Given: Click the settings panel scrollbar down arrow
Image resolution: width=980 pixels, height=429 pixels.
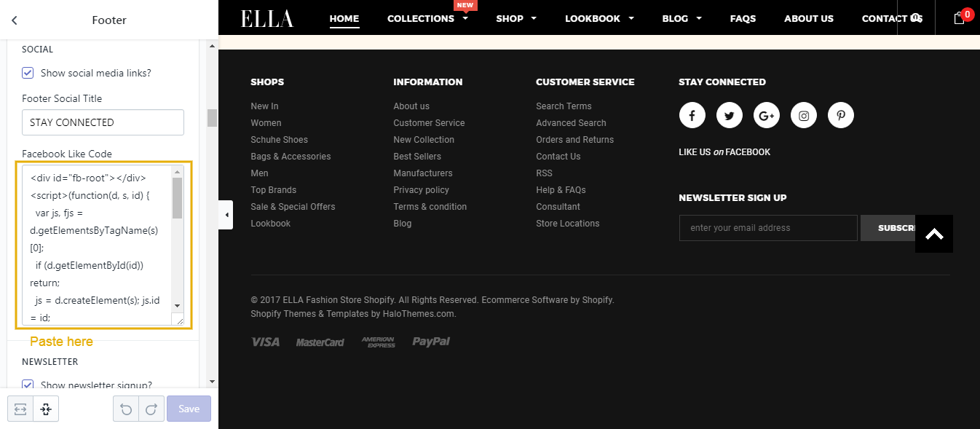Looking at the screenshot, I should click(213, 382).
